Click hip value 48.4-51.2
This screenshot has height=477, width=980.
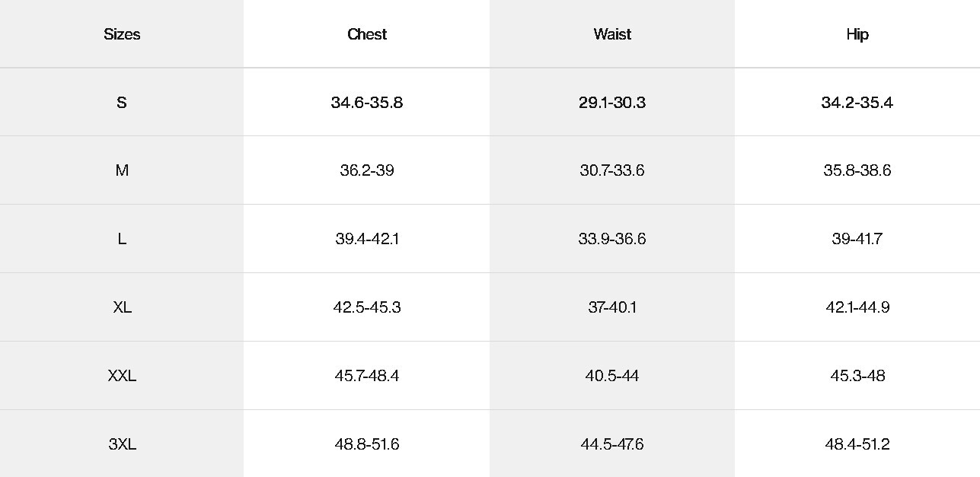click(x=857, y=444)
